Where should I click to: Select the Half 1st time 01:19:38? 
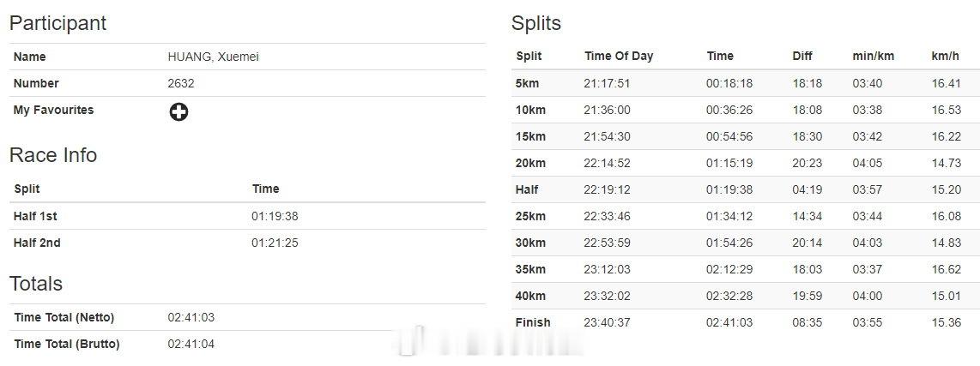275,216
